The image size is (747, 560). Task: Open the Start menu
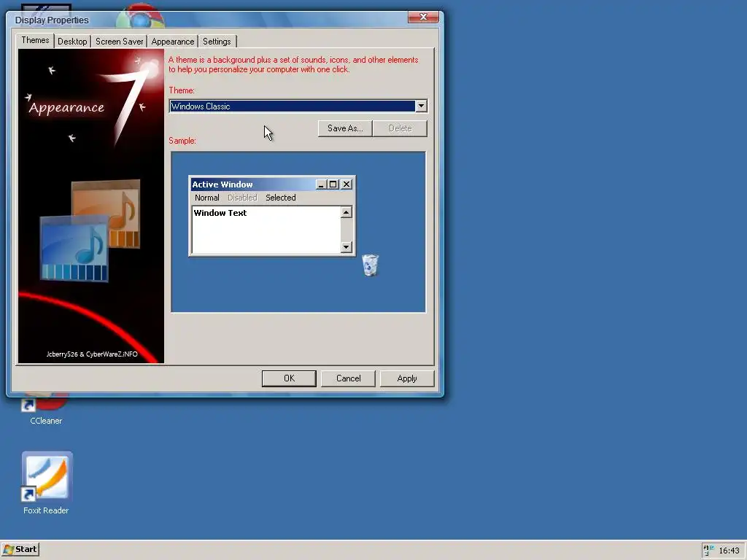(20, 550)
